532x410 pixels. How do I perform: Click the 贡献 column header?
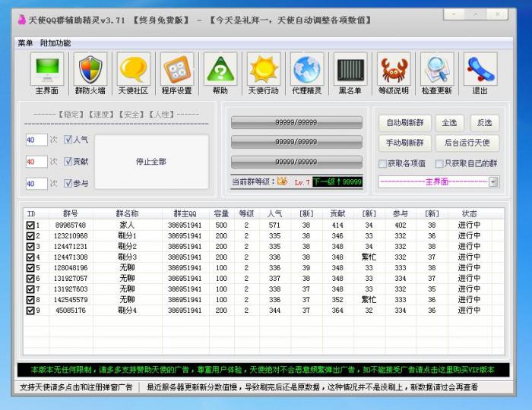click(337, 214)
